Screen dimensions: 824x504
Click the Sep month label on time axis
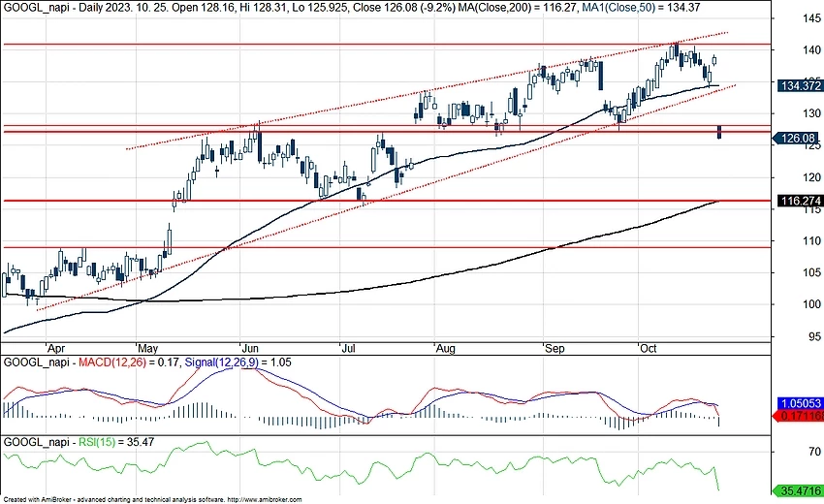tap(555, 348)
